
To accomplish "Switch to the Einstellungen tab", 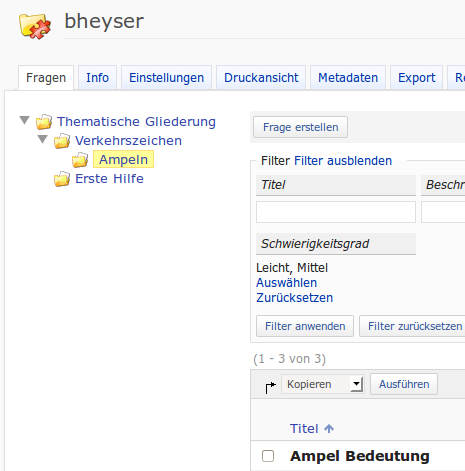I will click(166, 78).
